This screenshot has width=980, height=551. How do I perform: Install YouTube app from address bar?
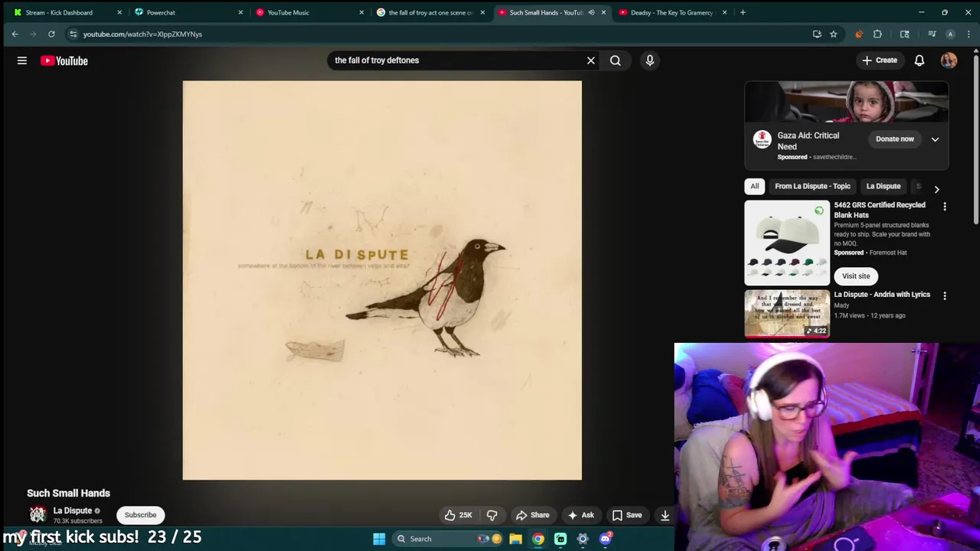coord(817,34)
